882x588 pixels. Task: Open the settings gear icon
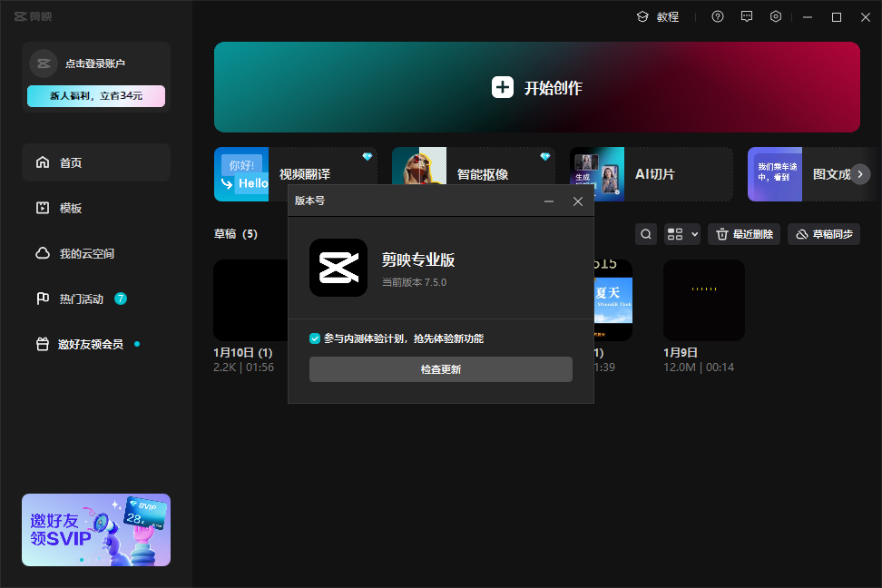click(x=776, y=16)
